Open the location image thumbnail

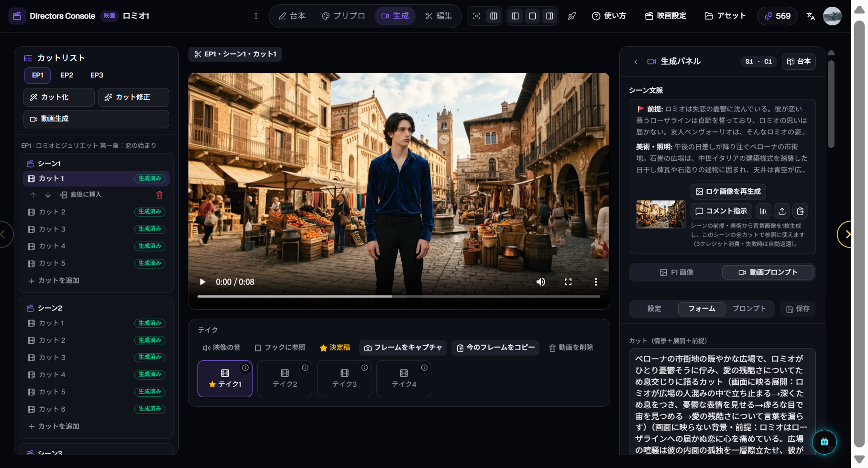click(660, 214)
